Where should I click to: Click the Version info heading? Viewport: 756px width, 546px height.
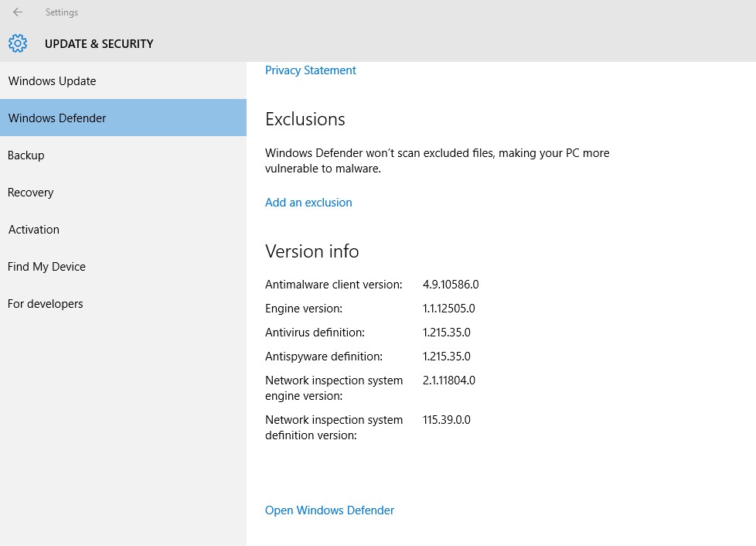point(312,251)
